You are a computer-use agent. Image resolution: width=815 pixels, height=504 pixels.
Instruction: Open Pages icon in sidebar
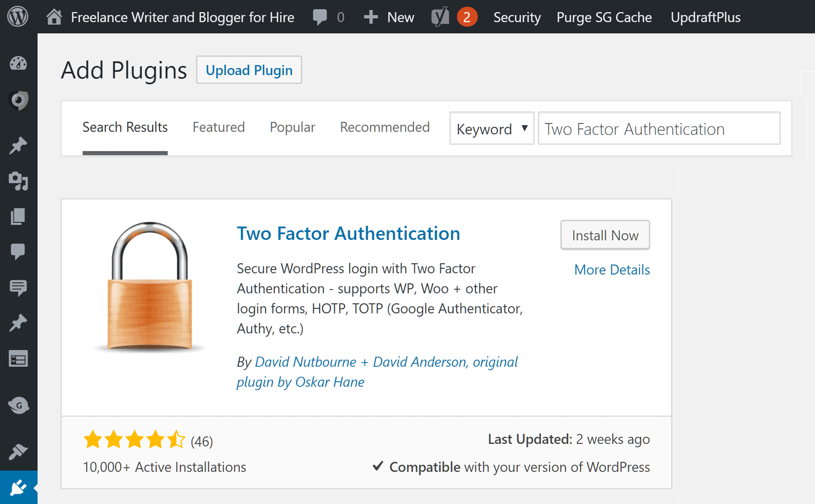point(18,217)
